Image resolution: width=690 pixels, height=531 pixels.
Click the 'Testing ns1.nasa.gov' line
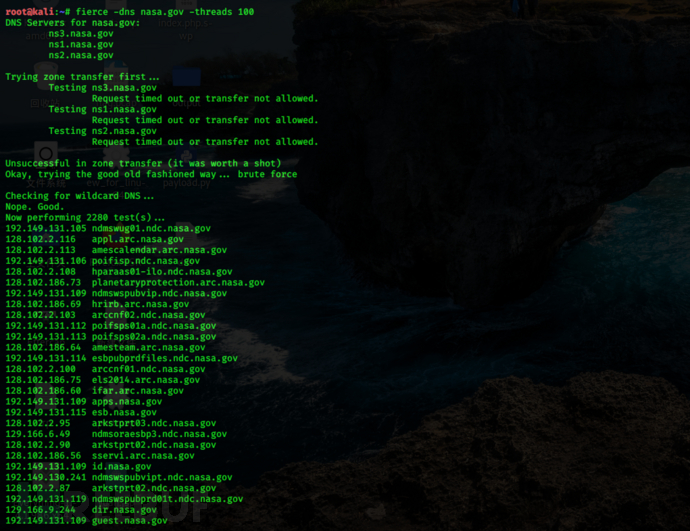[103, 109]
